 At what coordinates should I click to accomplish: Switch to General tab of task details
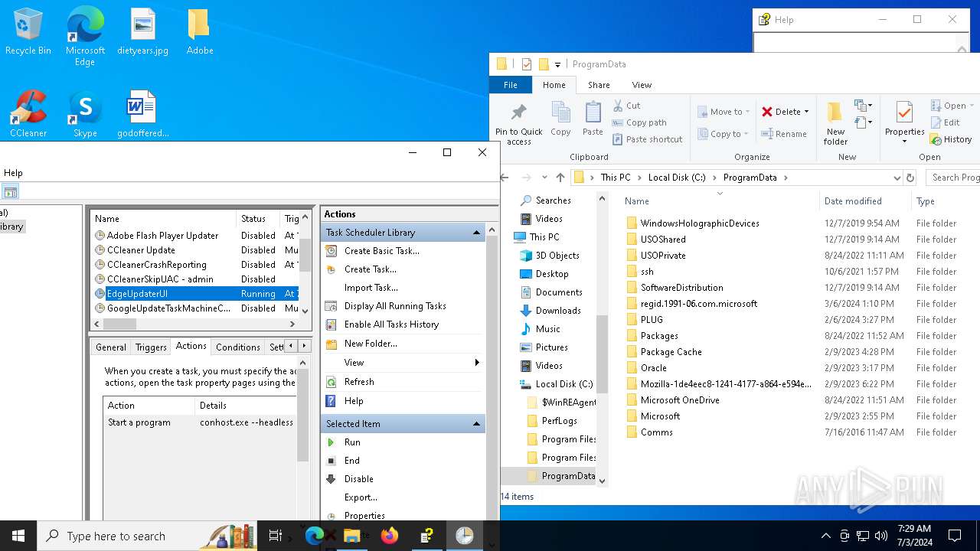click(111, 347)
